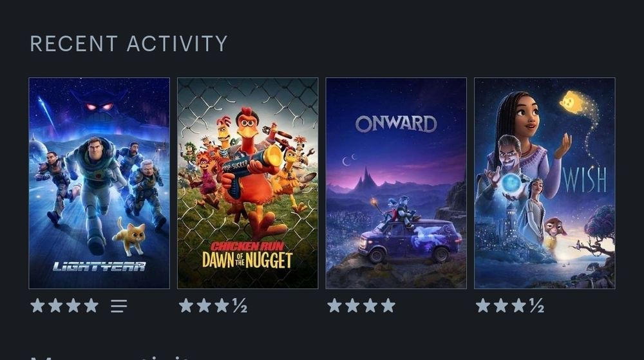Click the LIGHTYEAR logo on the poster
This screenshot has width=644, height=360.
tap(99, 267)
